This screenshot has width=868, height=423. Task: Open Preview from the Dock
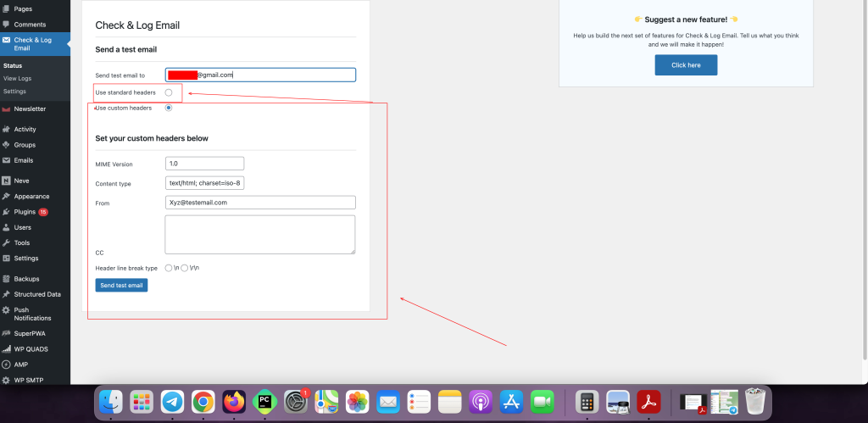click(x=618, y=402)
